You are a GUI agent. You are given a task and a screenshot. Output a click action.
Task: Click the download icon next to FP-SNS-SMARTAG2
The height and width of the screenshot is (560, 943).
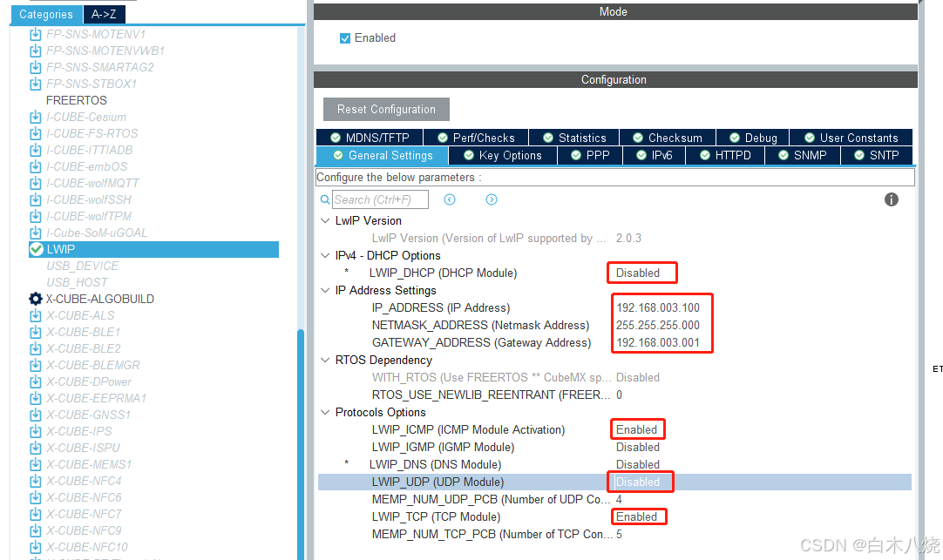click(x=35, y=67)
